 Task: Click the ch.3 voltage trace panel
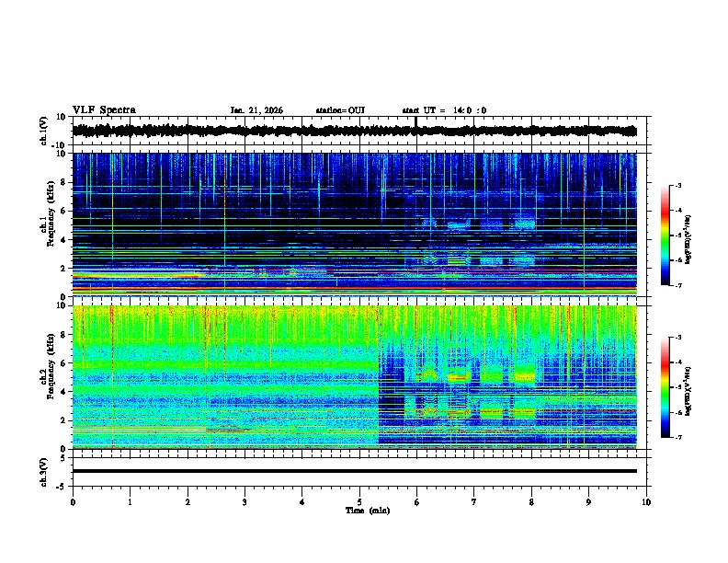click(361, 472)
